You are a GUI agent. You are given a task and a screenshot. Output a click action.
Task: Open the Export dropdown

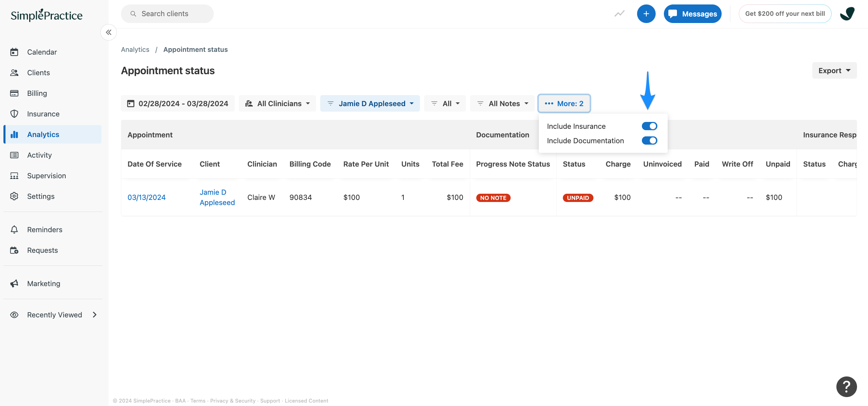[x=834, y=70]
